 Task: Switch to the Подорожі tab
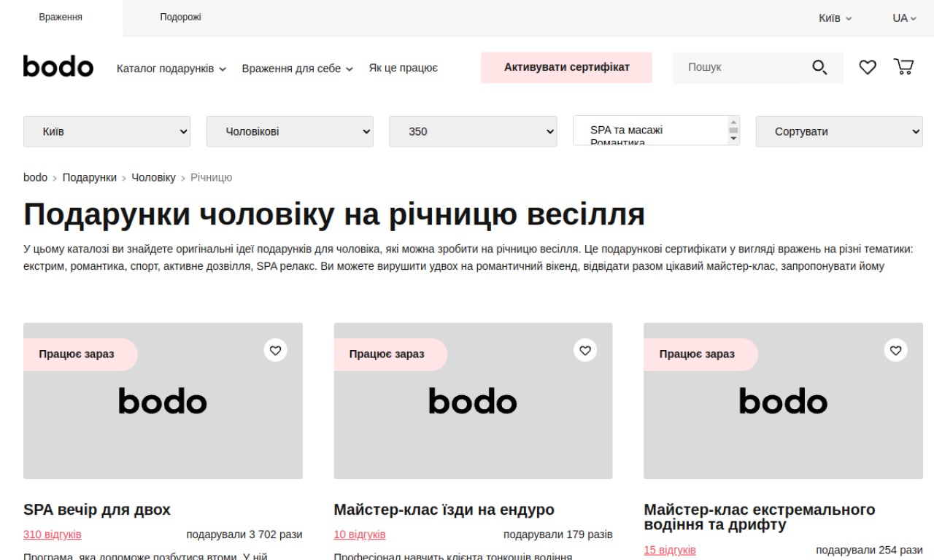pos(180,17)
